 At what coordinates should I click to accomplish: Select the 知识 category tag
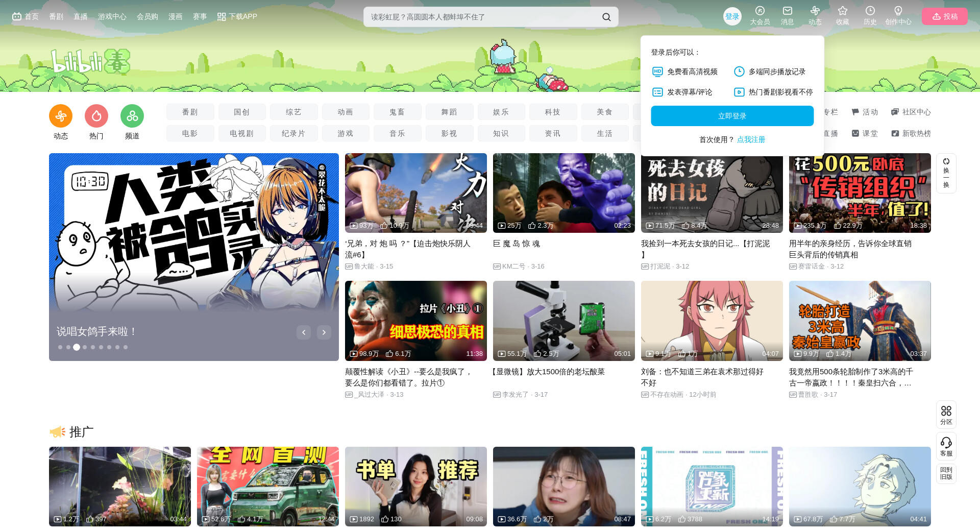tap(501, 133)
